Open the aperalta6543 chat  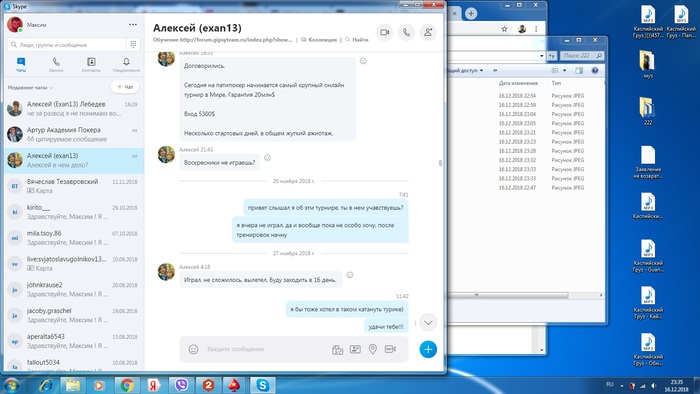click(74, 341)
